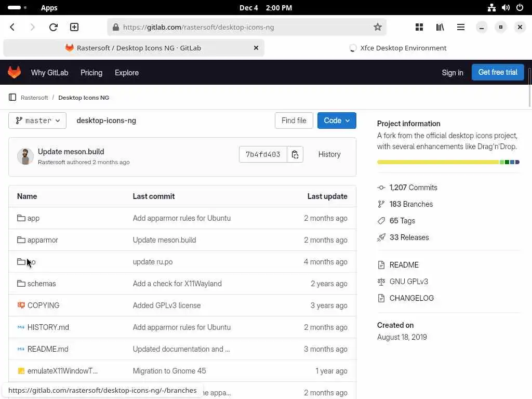Switch to the Xfce Desktop Environment tab

coord(398,48)
